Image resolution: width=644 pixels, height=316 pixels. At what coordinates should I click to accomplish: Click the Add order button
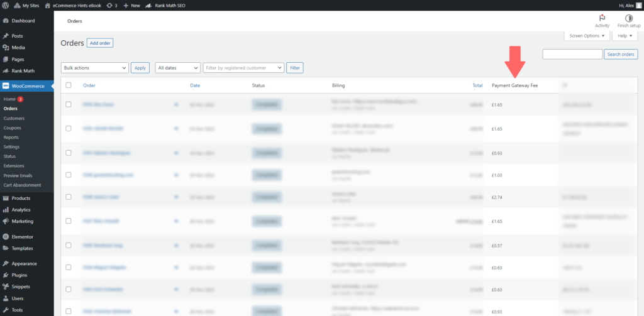coord(100,43)
